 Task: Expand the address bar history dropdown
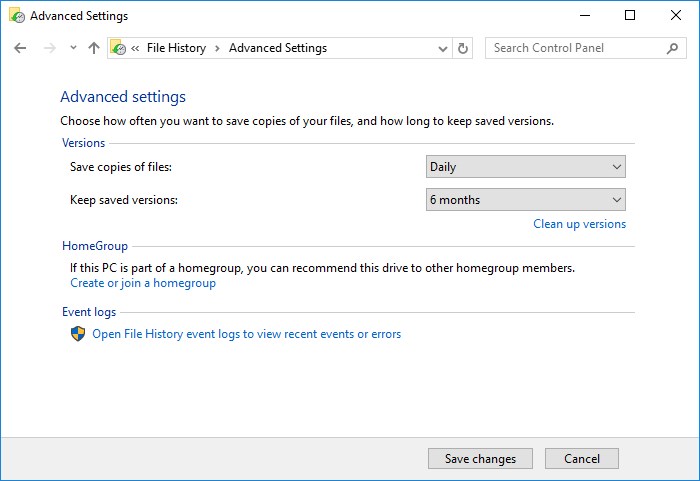point(443,48)
